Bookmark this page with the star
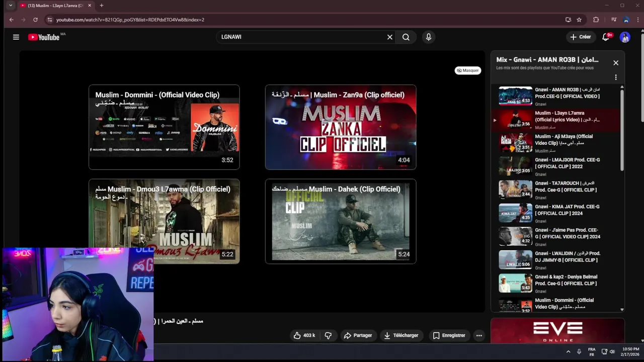Screen dimensions: 644x362 click(x=579, y=20)
